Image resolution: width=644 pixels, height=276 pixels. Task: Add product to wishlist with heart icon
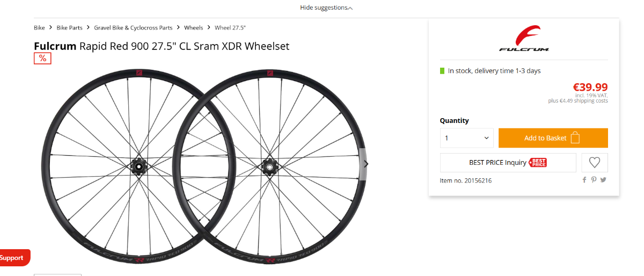click(595, 163)
